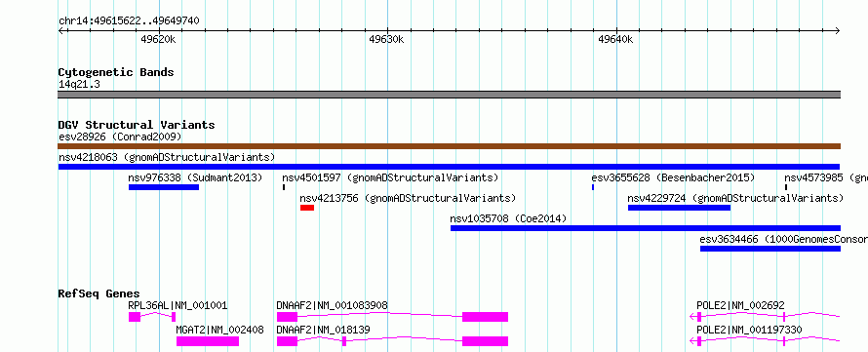Select the gray 14q21.3 cytoband bar
The height and width of the screenshot is (352, 868).
point(449,95)
